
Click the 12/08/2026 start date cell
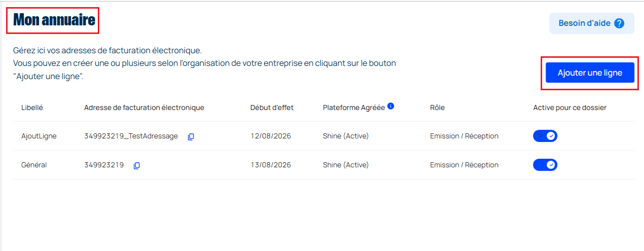(x=271, y=136)
